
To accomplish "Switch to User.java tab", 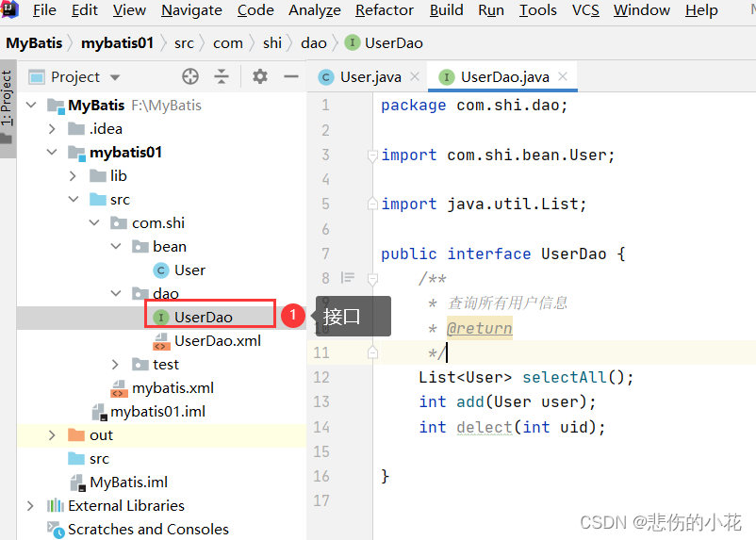I will point(370,77).
